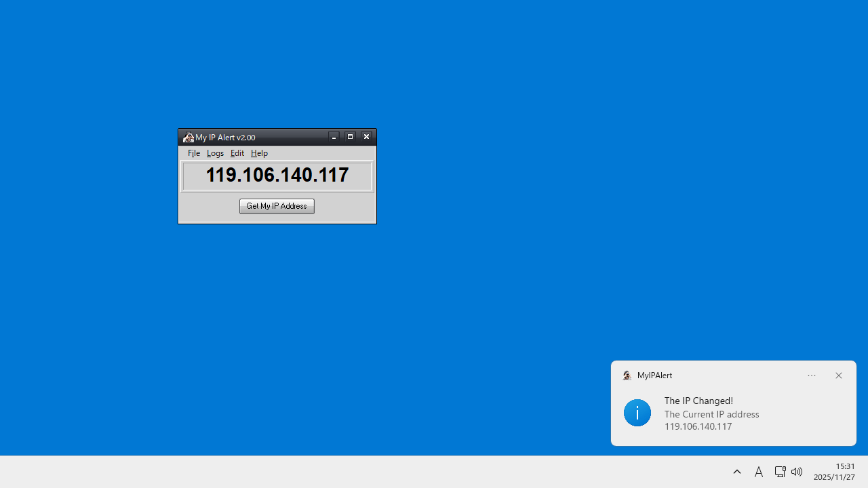This screenshot has width=868, height=488.
Task: Dismiss the IP Changed notification
Action: 838,375
